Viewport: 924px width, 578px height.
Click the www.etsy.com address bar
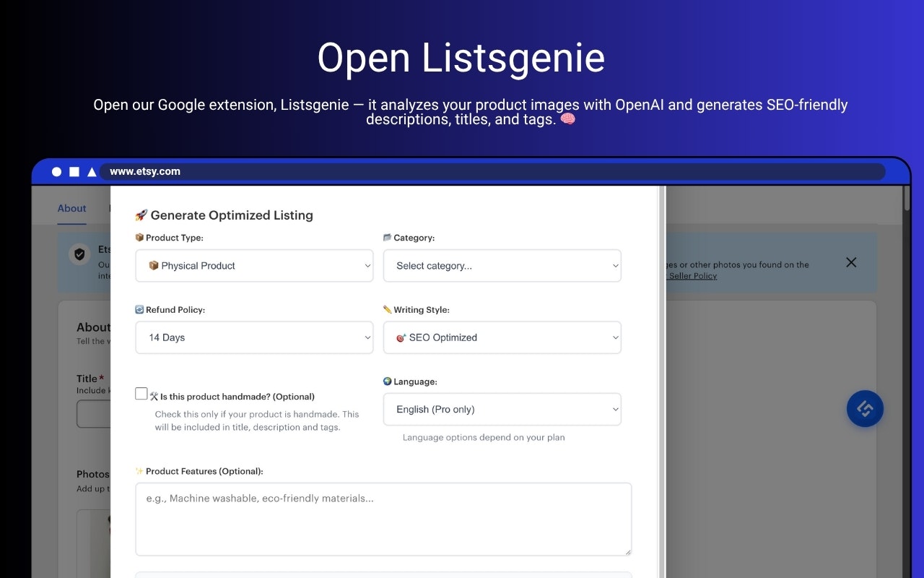492,171
